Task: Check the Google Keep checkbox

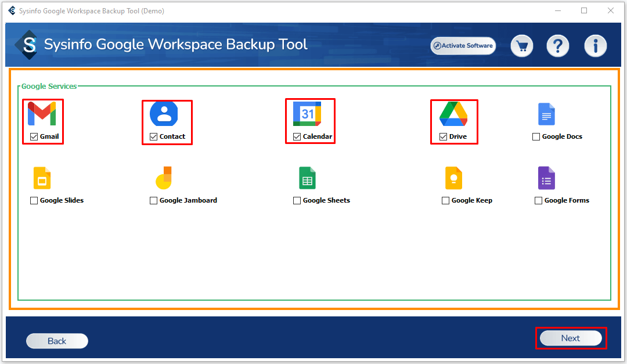Action: (445, 201)
